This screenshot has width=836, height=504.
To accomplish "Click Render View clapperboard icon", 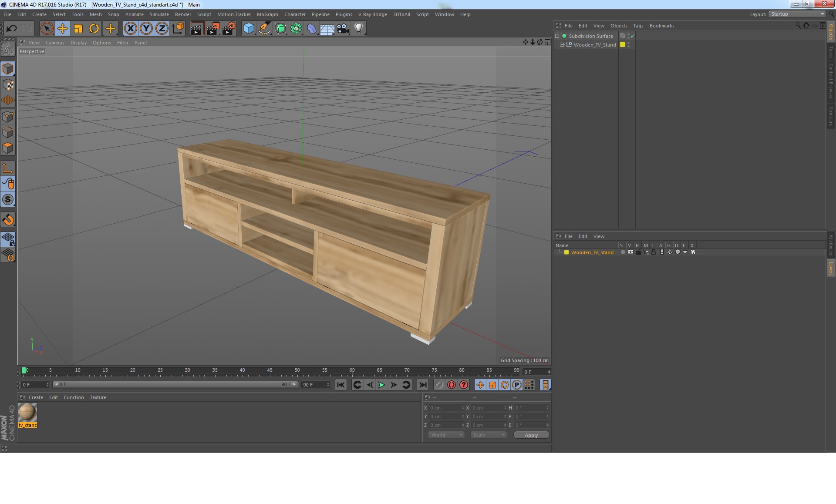I will pos(197,29).
